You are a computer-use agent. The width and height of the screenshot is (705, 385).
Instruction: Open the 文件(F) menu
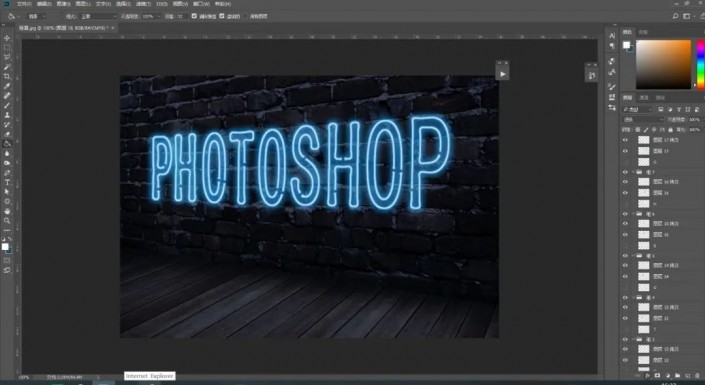(x=24, y=4)
